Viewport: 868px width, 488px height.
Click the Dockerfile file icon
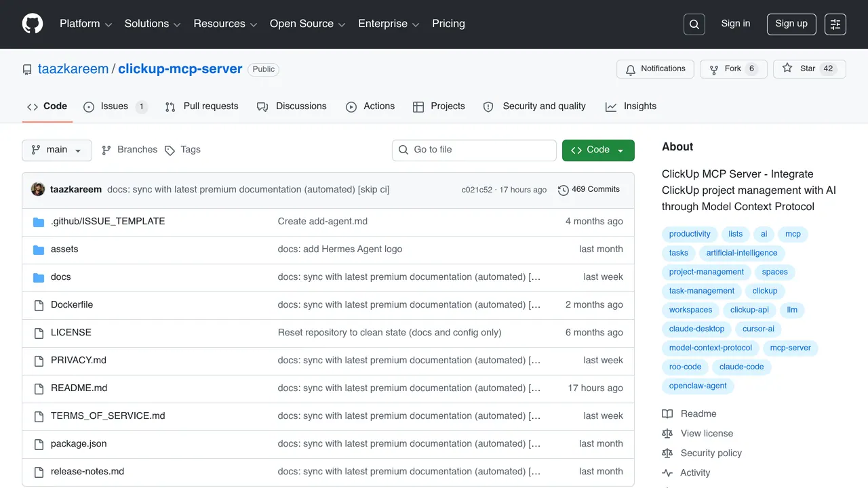[x=39, y=305]
